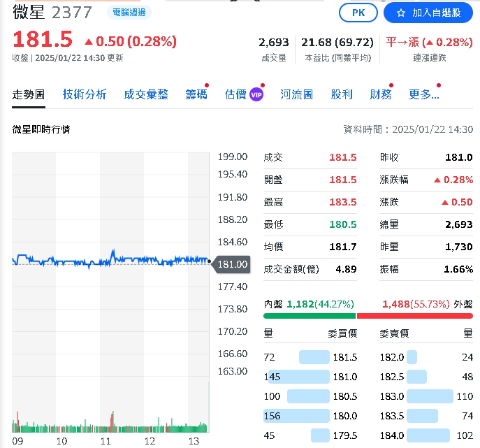Add stock via 加入自選股 button
The width and height of the screenshot is (480, 448).
click(428, 13)
